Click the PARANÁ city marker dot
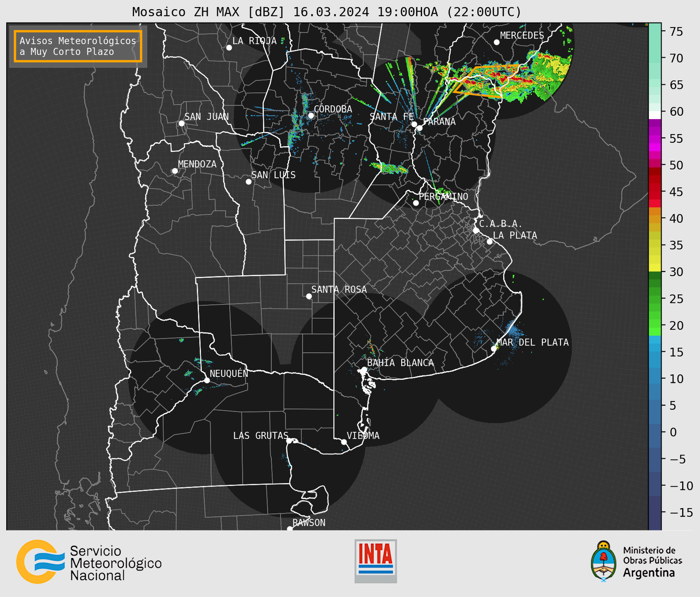Screen dimensions: 700x597 (x=420, y=128)
